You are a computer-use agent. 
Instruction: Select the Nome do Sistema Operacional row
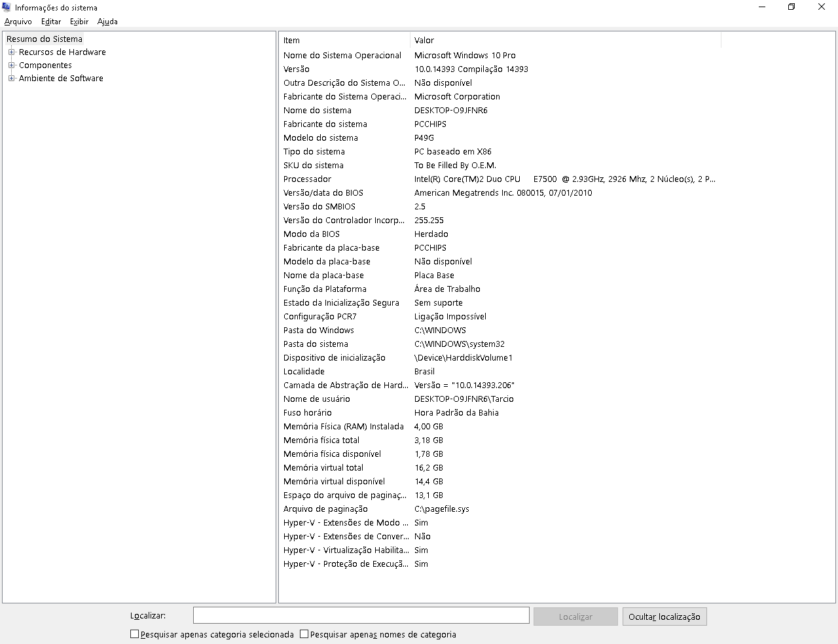tap(500, 56)
